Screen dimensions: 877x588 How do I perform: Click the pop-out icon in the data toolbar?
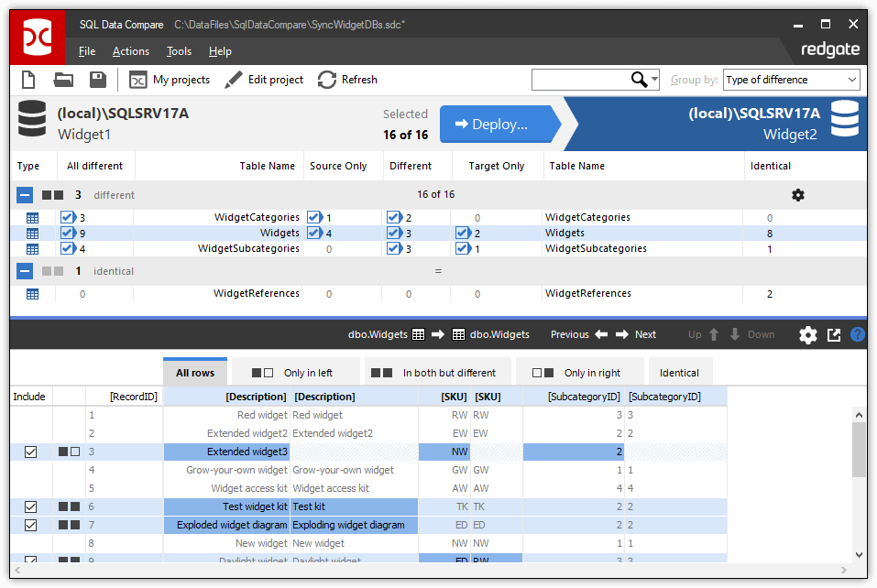pos(834,335)
